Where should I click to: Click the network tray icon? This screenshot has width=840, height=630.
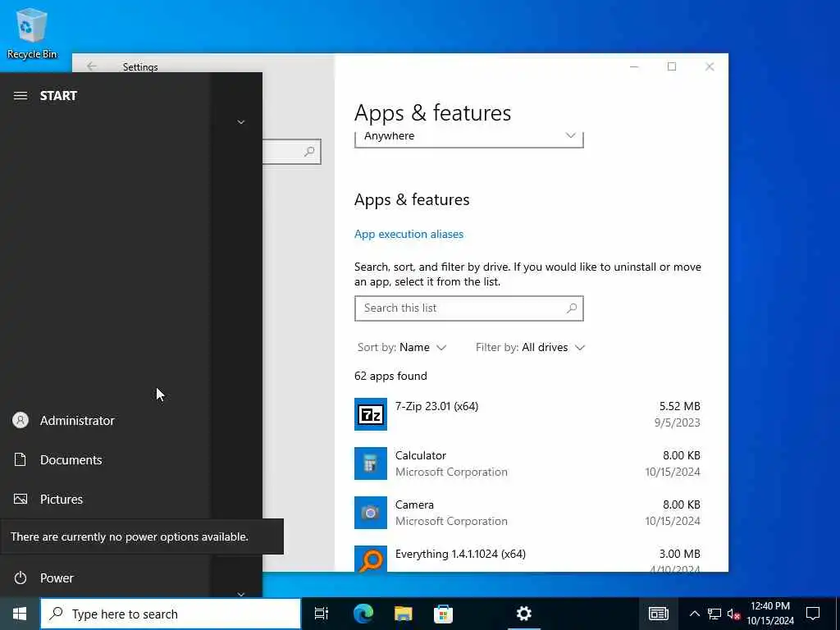coord(714,614)
